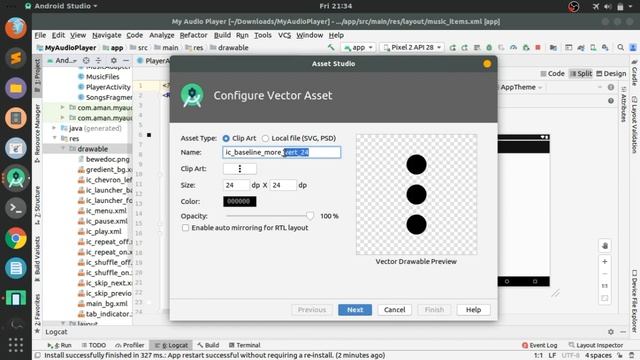
Task: Click the user account icon in toolbar
Action: [x=633, y=48]
